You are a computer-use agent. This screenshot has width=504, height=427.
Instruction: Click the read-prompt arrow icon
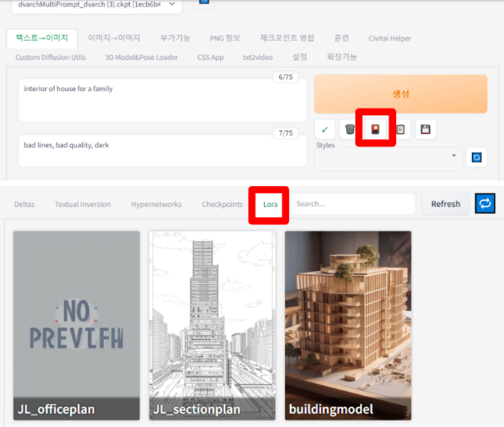324,129
